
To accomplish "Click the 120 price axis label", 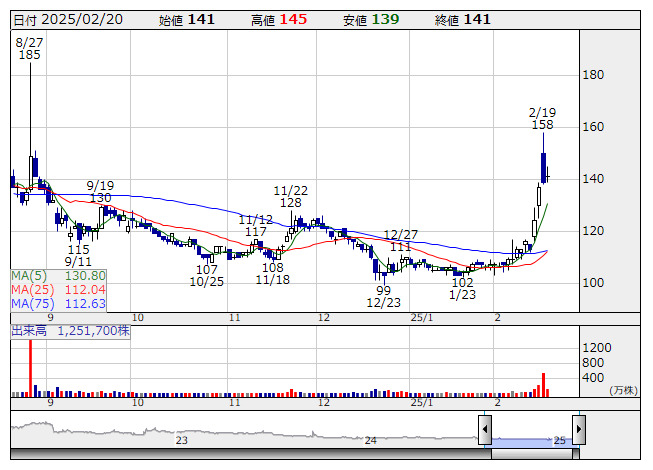I will (593, 231).
